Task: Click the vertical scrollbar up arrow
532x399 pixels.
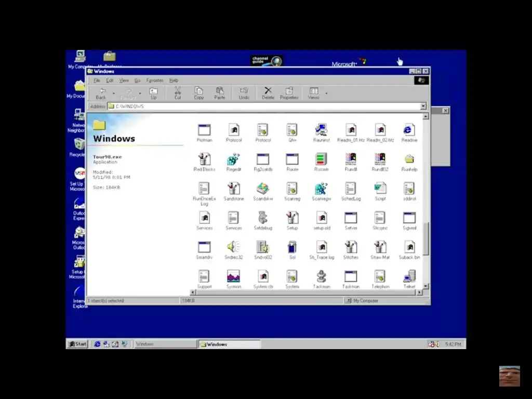Action: [426, 116]
